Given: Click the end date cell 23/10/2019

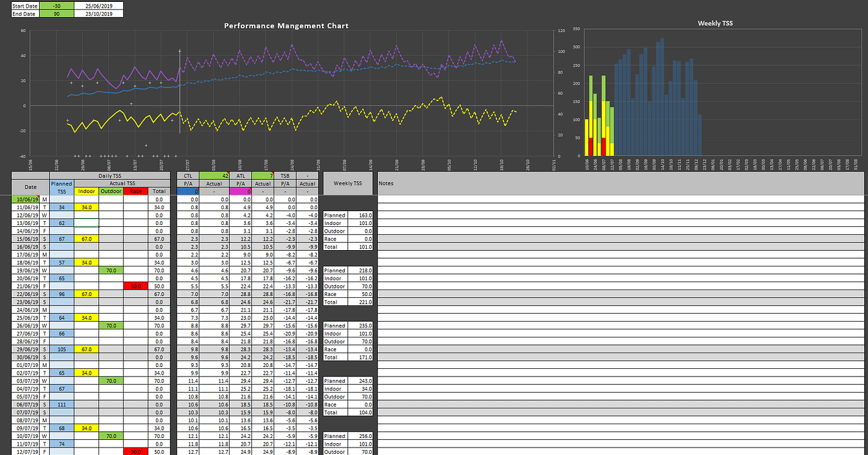Looking at the screenshot, I should pos(99,13).
